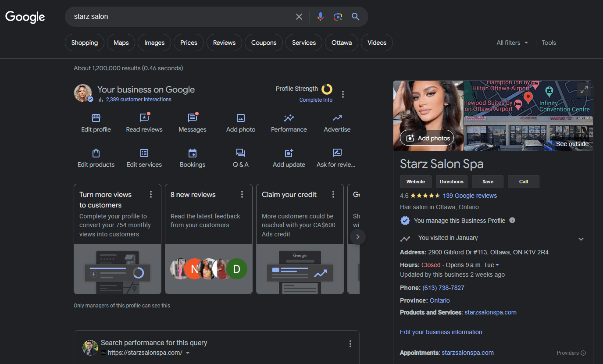Click the voice search microphone icon

click(321, 17)
